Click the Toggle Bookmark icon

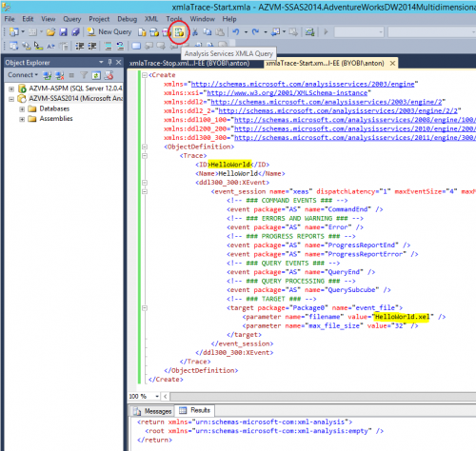click(136, 47)
